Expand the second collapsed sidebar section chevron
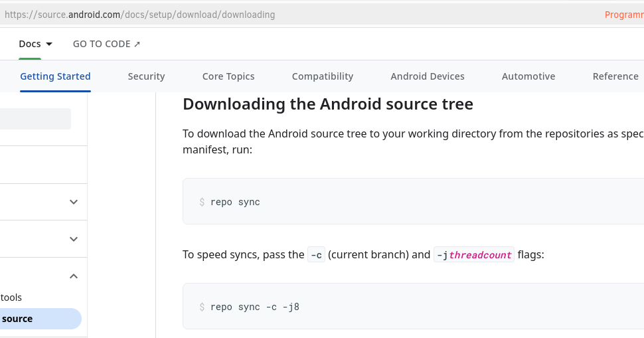 pos(74,239)
